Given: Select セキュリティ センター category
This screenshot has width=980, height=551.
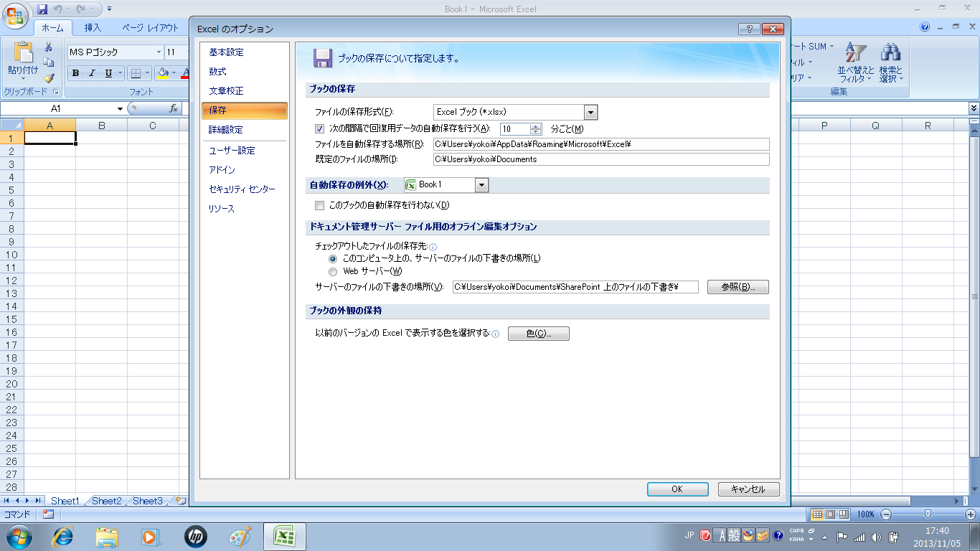Looking at the screenshot, I should point(242,189).
